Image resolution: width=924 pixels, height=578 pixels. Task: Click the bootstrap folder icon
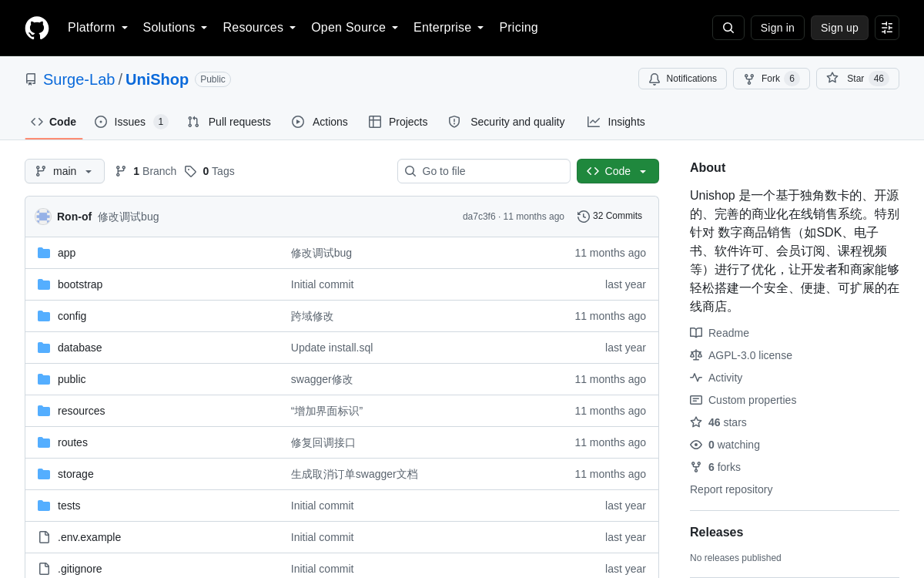(x=44, y=284)
